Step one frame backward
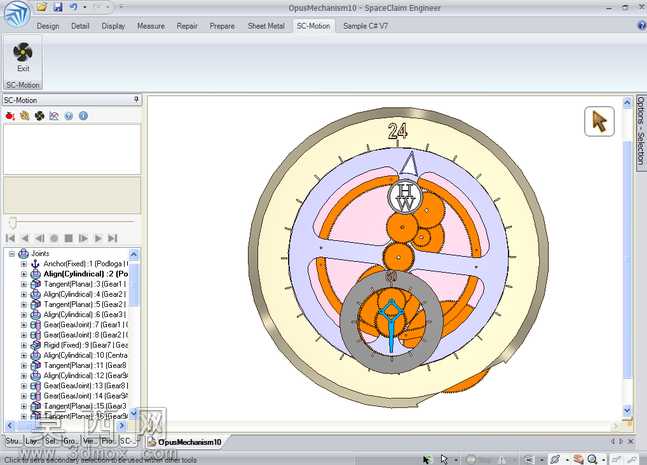Image resolution: width=647 pixels, height=465 pixels. (40, 238)
